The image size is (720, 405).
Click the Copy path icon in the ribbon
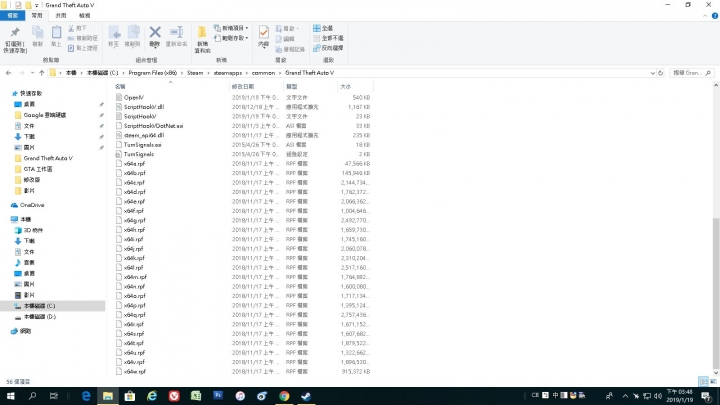(71, 38)
